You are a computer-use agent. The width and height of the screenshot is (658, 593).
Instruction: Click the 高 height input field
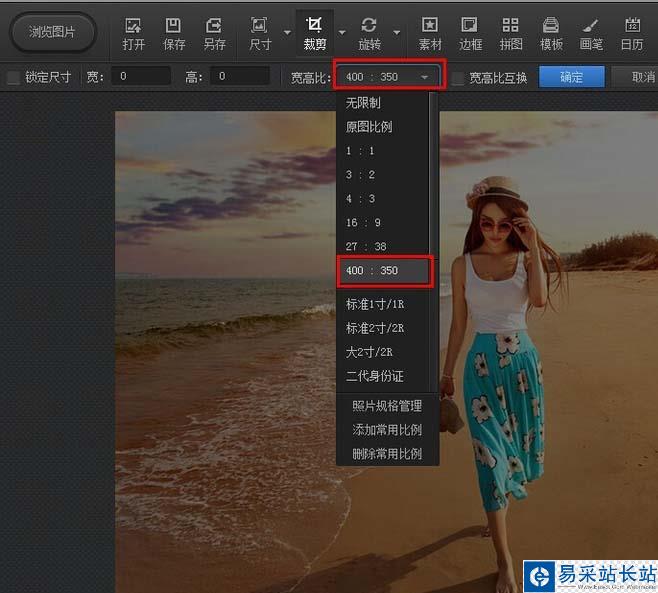(x=240, y=76)
